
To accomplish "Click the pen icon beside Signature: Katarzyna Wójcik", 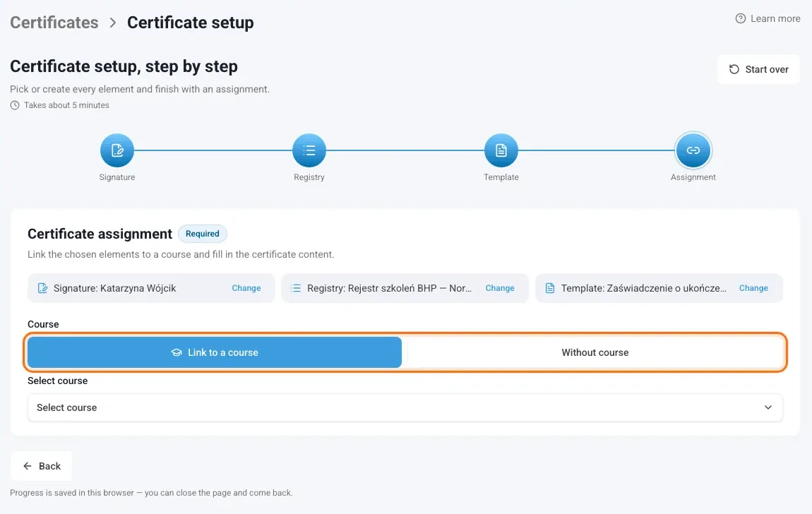I will (x=43, y=288).
